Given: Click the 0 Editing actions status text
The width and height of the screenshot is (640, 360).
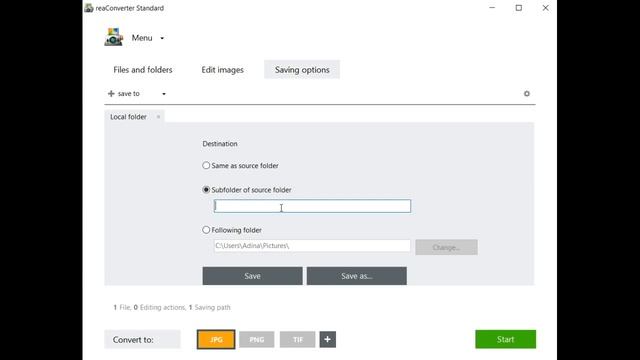Looking at the screenshot, I should point(160,307).
